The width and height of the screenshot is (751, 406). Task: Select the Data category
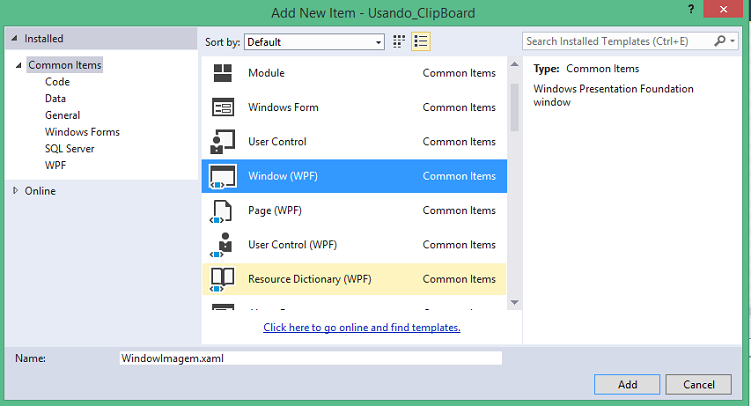pyautogui.click(x=56, y=99)
